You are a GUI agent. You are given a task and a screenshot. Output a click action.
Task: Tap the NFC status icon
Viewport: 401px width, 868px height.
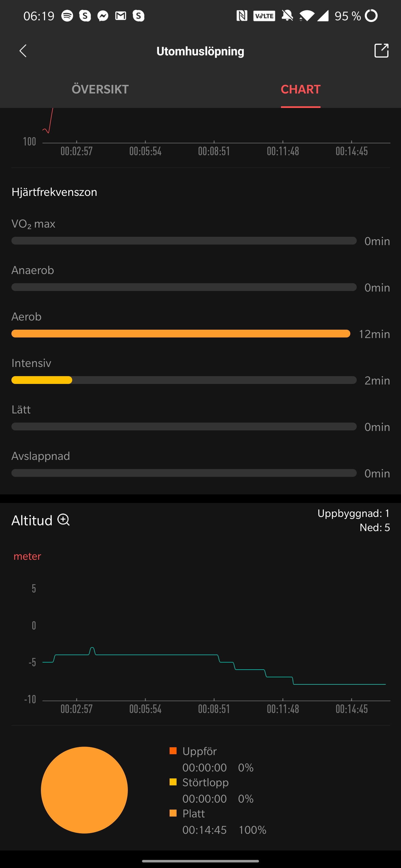242,16
